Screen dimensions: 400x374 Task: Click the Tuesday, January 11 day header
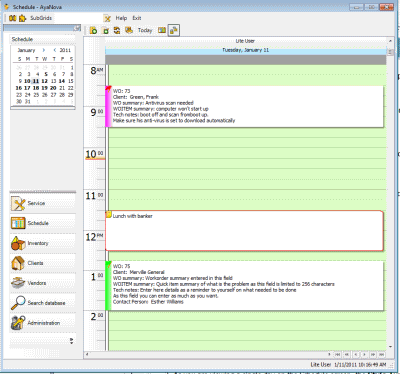[246, 50]
